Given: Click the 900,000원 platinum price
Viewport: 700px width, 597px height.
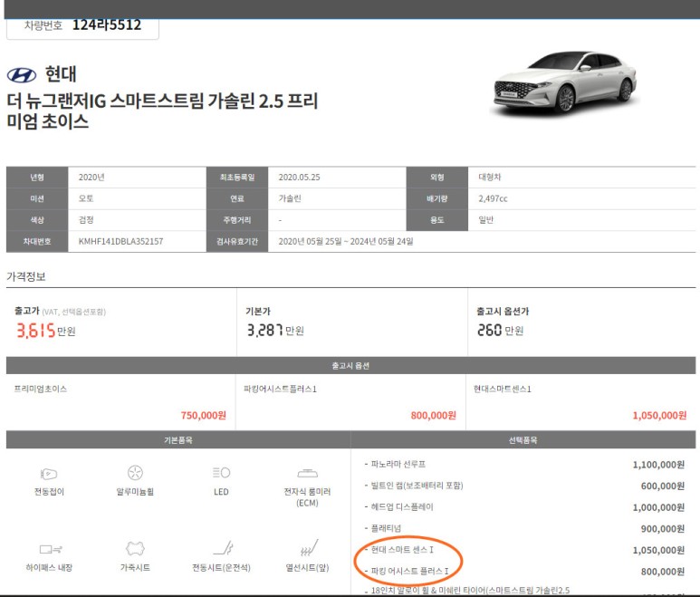Looking at the screenshot, I should 663,529.
